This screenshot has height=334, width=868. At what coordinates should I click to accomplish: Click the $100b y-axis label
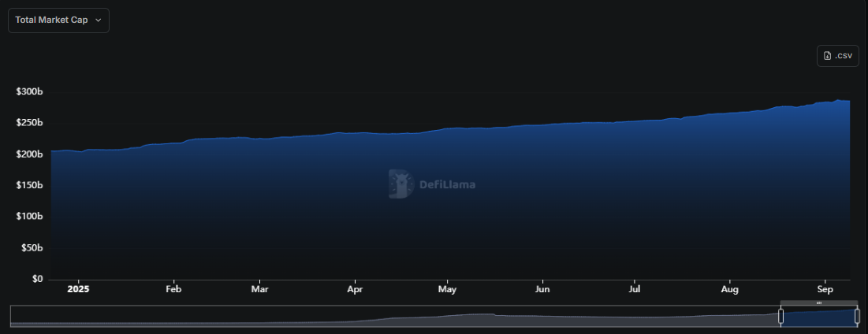[30, 217]
